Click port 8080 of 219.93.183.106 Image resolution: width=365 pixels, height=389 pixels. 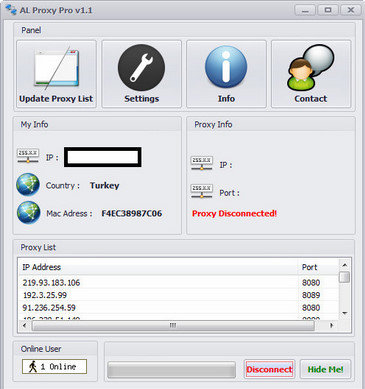point(311,283)
